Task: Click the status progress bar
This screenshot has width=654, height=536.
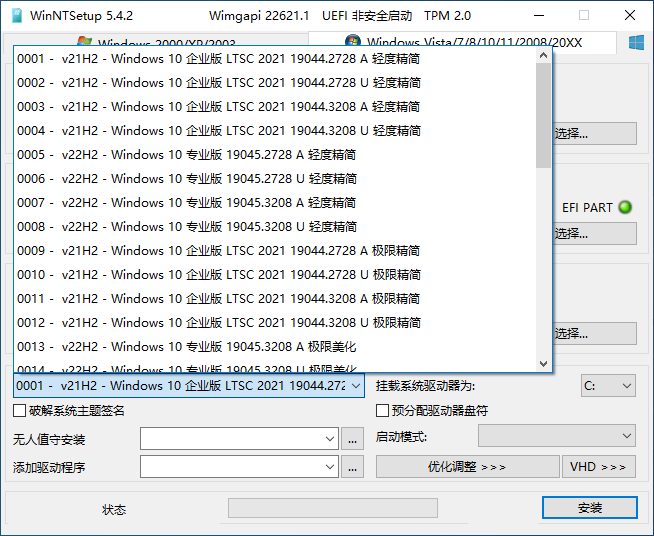Action: (x=333, y=508)
